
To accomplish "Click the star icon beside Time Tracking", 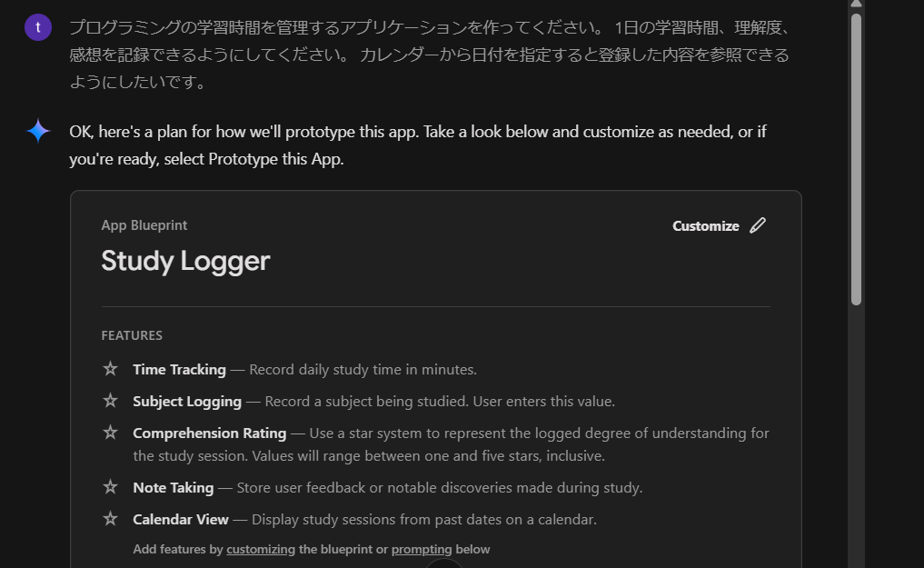I will pos(111,369).
